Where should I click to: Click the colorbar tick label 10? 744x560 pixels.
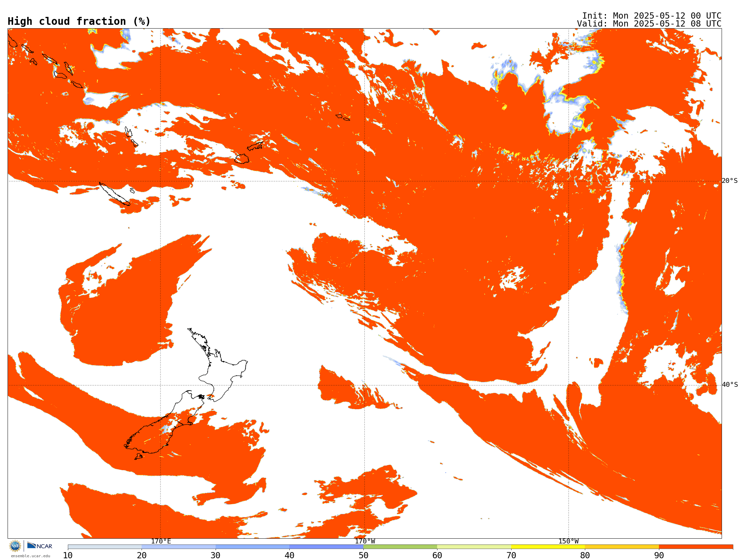[x=68, y=556]
